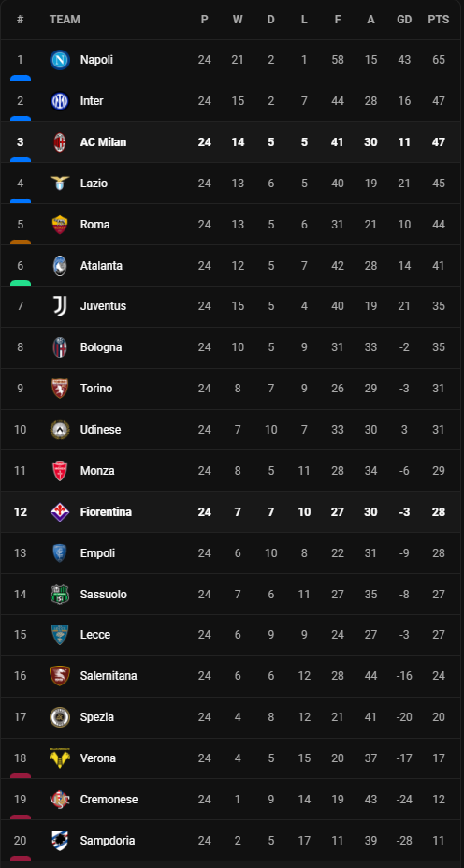Open the Roma club badge
This screenshot has width=464, height=868.
[x=60, y=224]
